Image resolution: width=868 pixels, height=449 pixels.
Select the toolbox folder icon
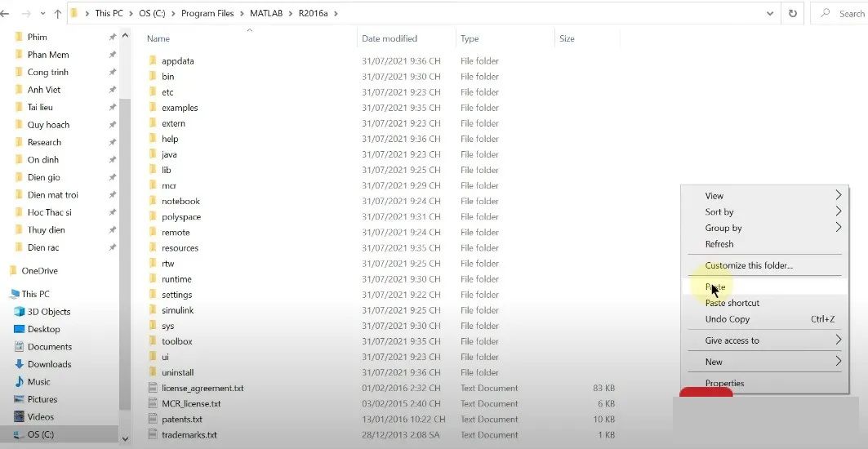(x=153, y=341)
